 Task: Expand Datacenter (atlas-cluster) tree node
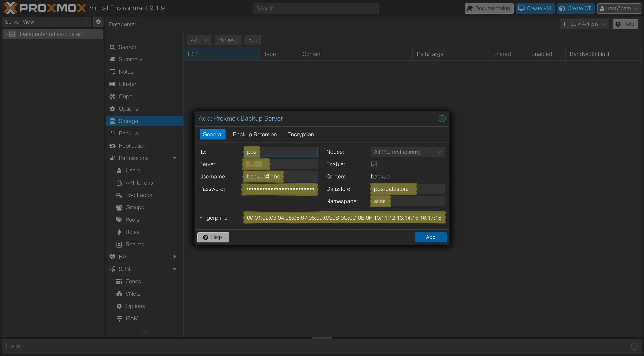(x=7, y=34)
